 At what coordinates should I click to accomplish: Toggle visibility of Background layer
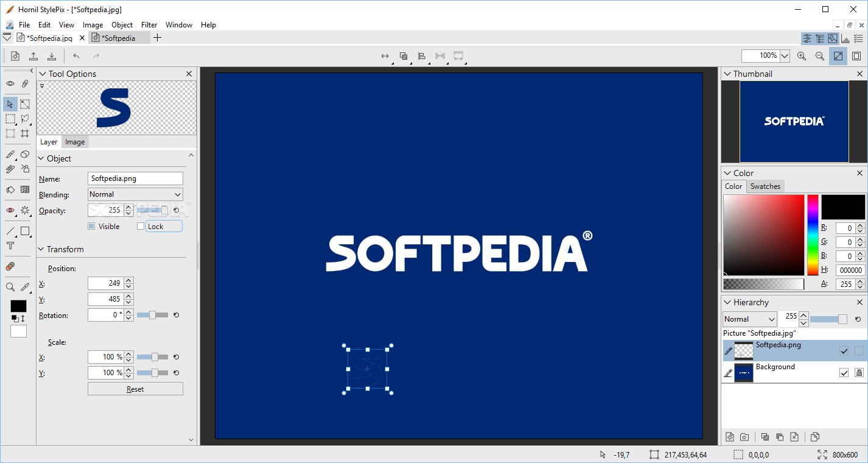[844, 373]
